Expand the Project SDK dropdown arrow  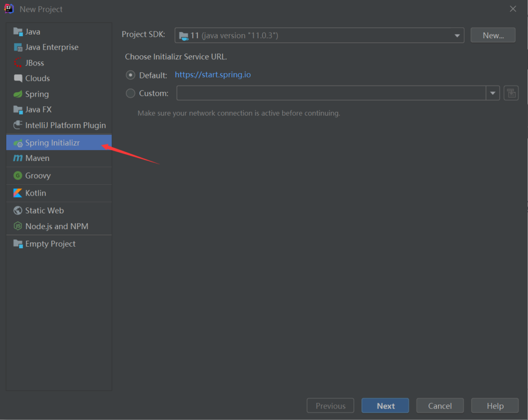457,36
